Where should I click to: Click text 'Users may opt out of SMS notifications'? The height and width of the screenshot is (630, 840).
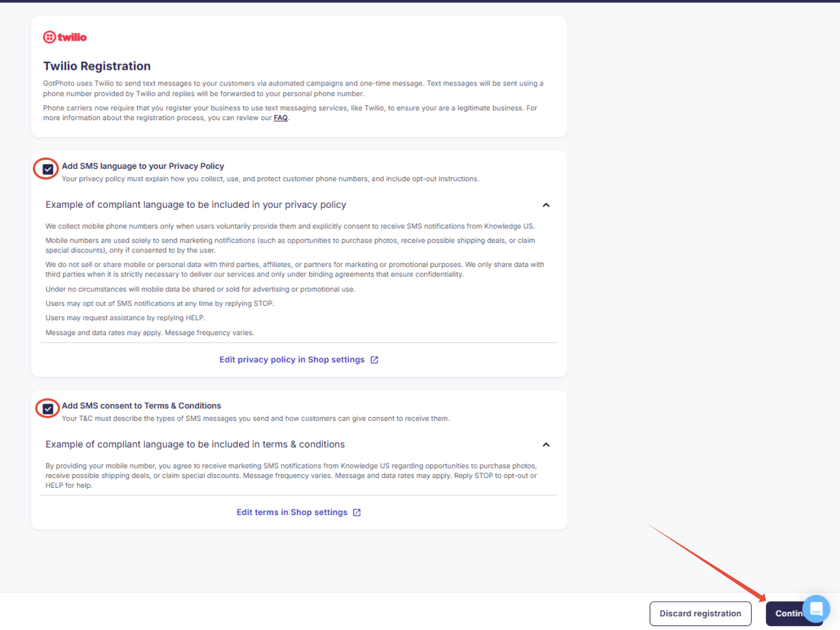(160, 304)
